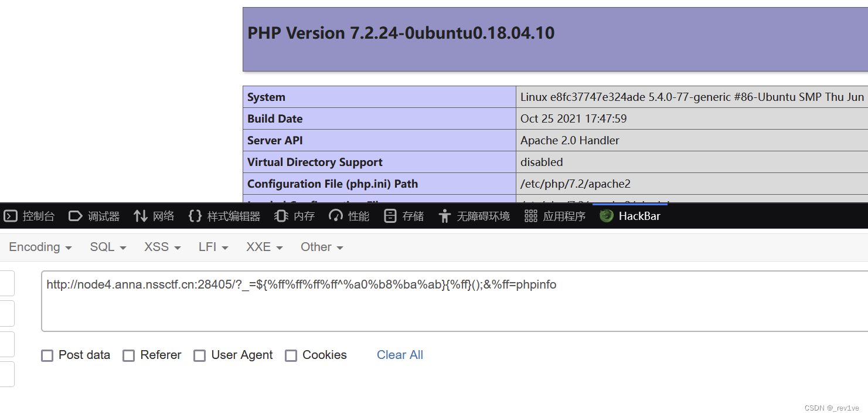This screenshot has width=868, height=417.
Task: Select the 调试器 debugger icon
Action: 76,216
